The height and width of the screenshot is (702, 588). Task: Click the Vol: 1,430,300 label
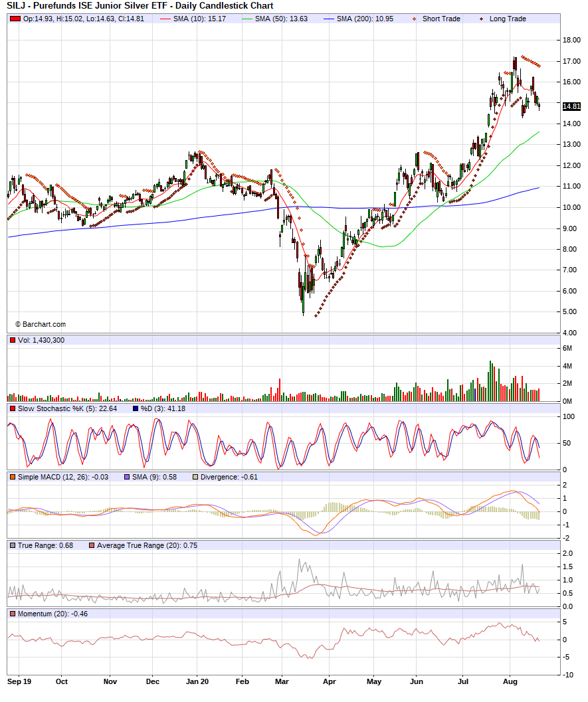41,340
